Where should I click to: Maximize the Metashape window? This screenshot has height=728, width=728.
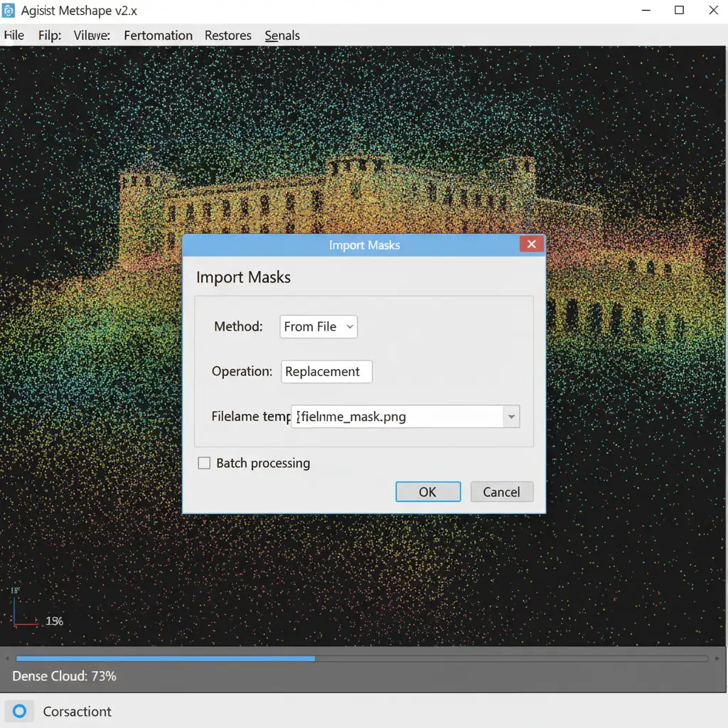679,11
